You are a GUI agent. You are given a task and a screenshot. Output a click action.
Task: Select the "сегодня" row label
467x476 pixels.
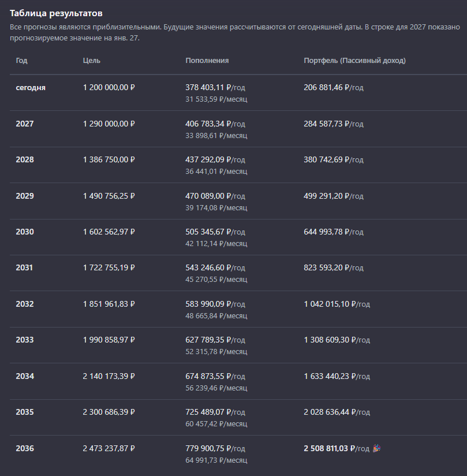point(31,88)
